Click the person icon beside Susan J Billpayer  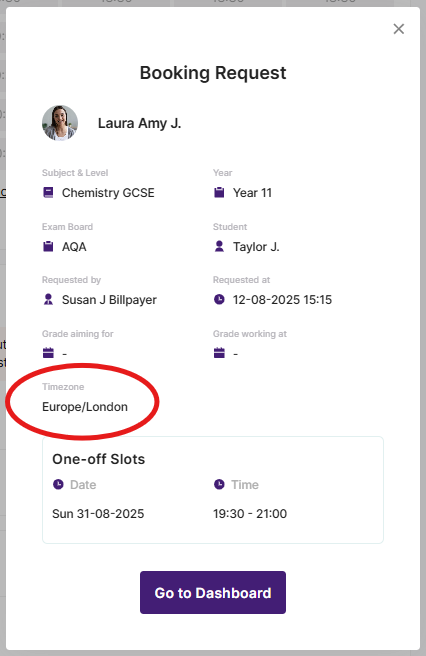48,300
